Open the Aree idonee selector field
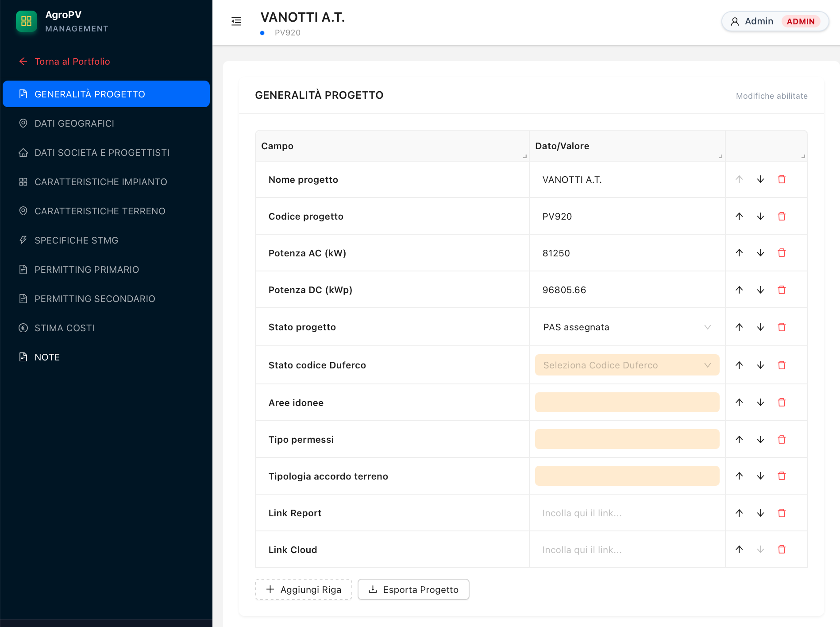Viewport: 840px width, 627px height. click(627, 402)
